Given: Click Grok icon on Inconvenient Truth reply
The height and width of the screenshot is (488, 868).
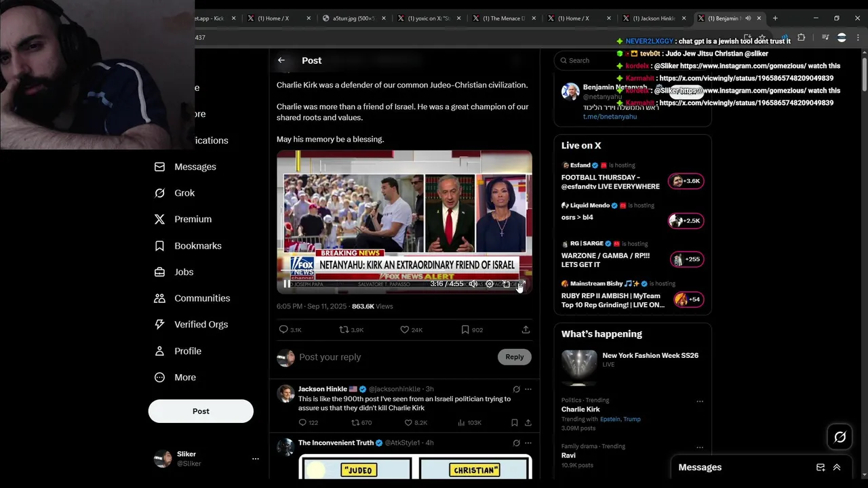Looking at the screenshot, I should 517,443.
